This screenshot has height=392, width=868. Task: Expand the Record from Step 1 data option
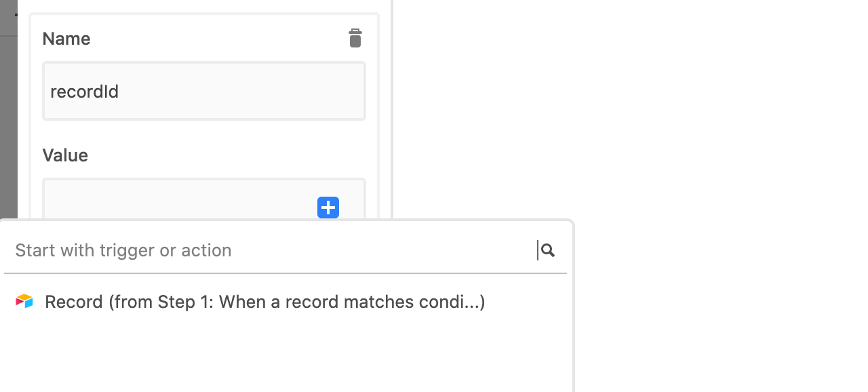pyautogui.click(x=264, y=302)
